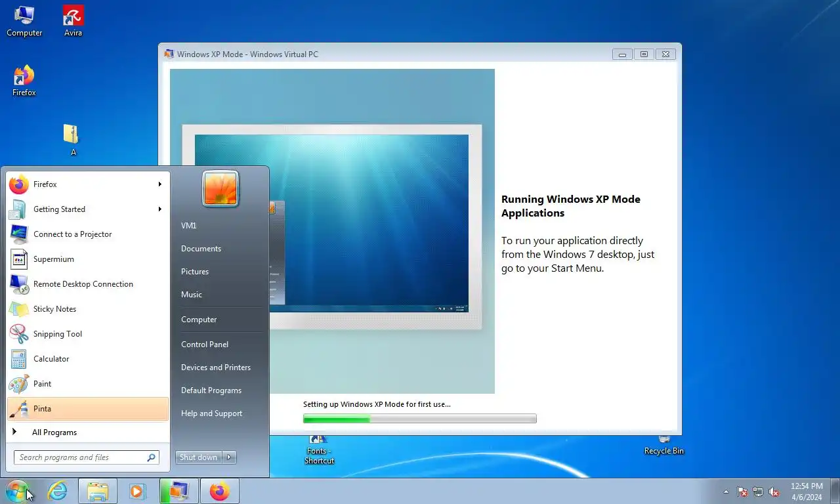Click the network tray icon

758,492
